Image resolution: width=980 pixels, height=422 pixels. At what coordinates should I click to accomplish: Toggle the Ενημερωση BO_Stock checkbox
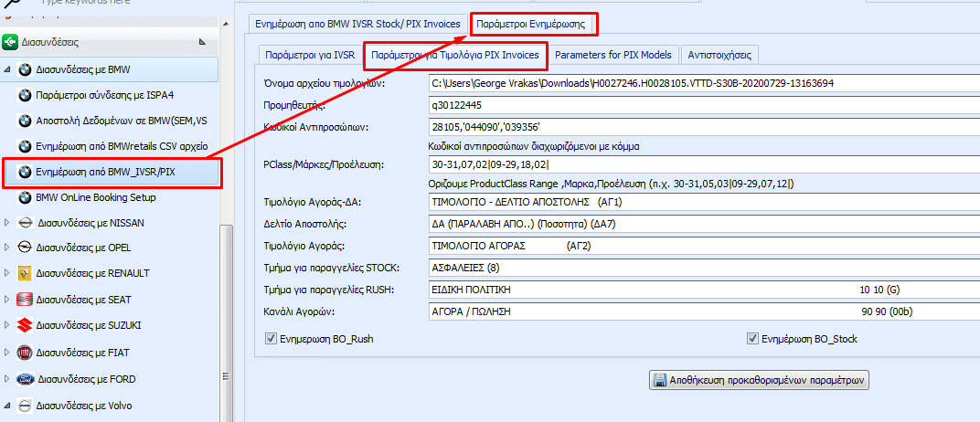coord(753,339)
